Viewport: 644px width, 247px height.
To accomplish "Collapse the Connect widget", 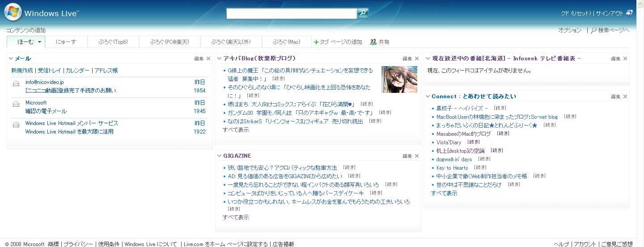I will point(428,96).
